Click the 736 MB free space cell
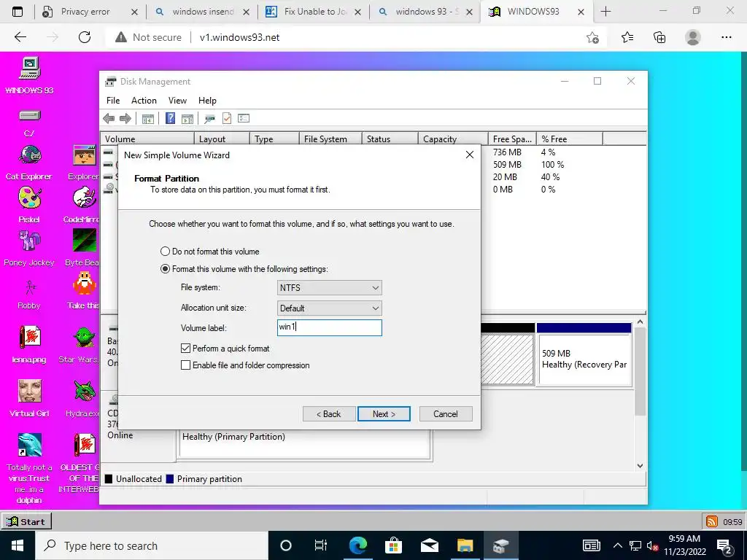This screenshot has height=560, width=747. coord(508,152)
